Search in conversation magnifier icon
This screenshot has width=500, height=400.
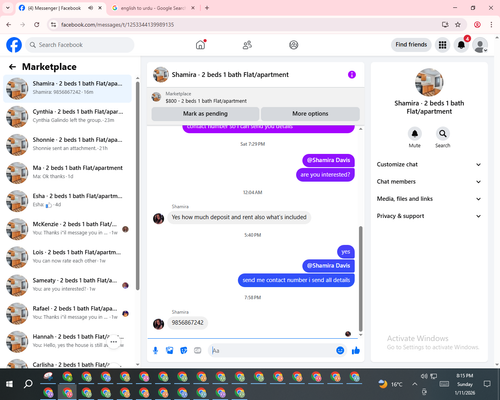(x=443, y=134)
